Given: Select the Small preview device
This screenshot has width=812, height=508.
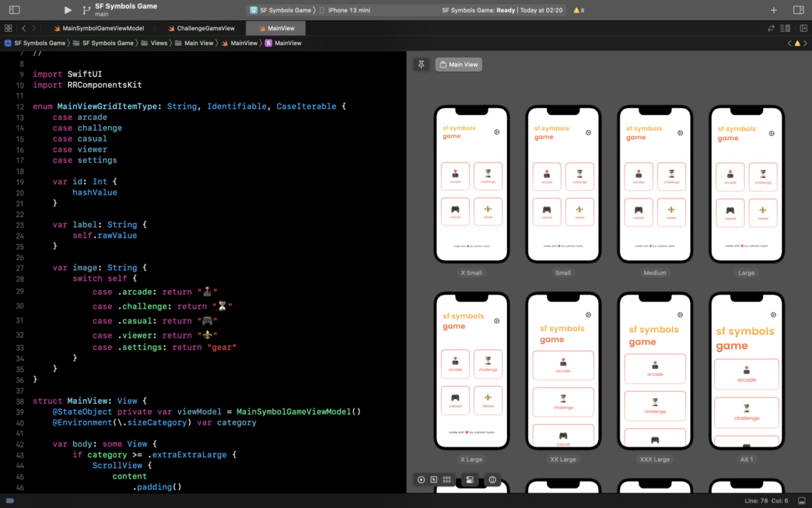Looking at the screenshot, I should coord(563,184).
